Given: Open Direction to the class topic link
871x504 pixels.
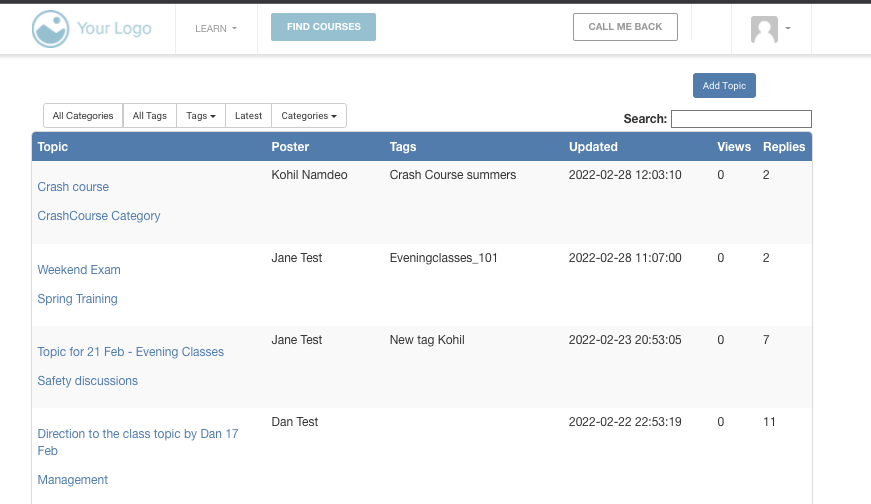Looking at the screenshot, I should coord(137,434).
